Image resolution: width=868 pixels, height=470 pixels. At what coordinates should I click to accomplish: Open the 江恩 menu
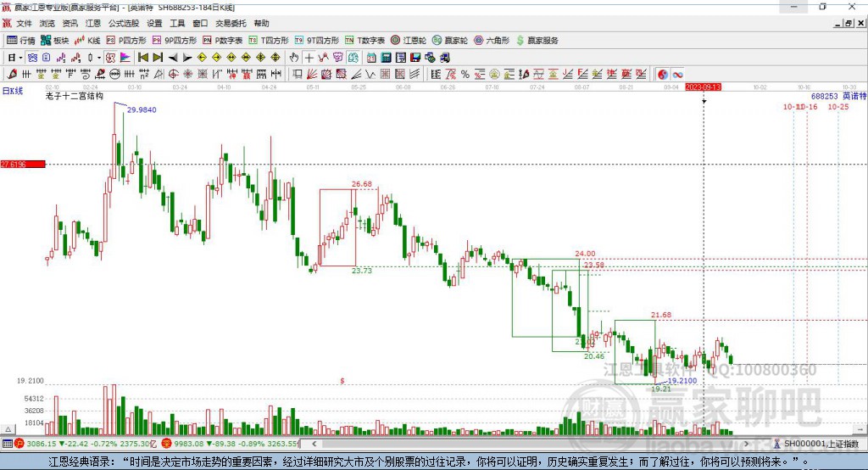[x=93, y=23]
